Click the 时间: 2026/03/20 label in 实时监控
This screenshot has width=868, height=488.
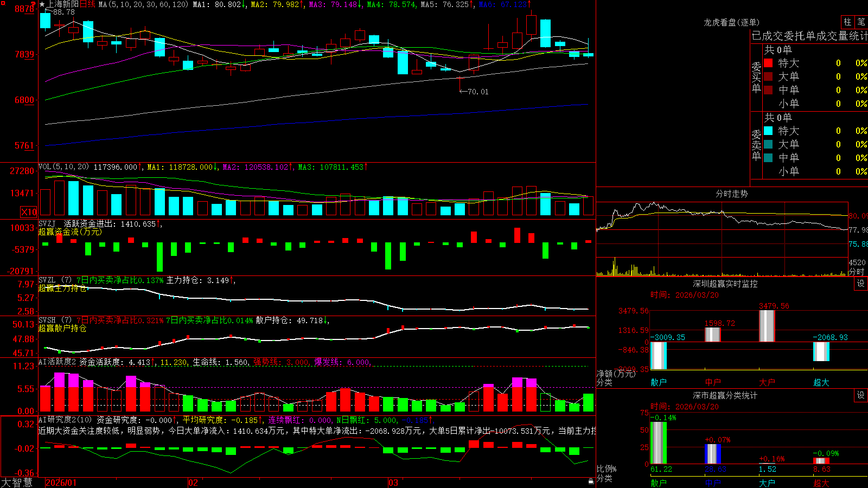[685, 295]
